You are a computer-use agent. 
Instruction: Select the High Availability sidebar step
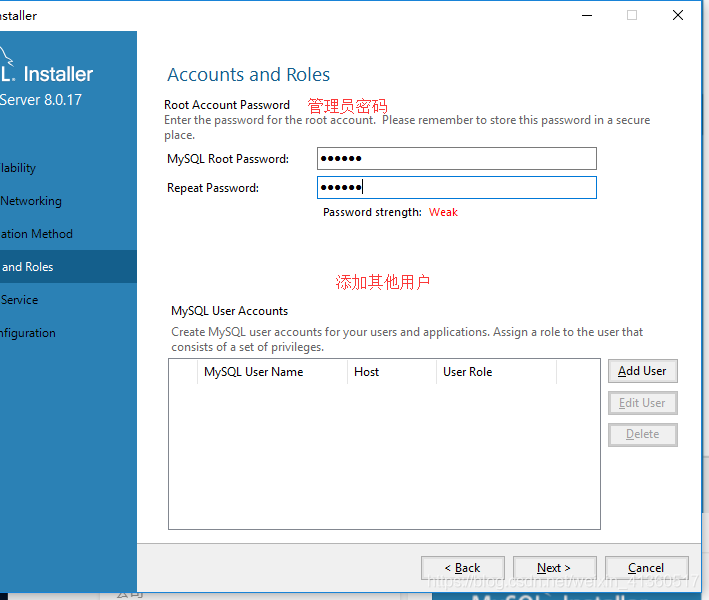pyautogui.click(x=68, y=168)
